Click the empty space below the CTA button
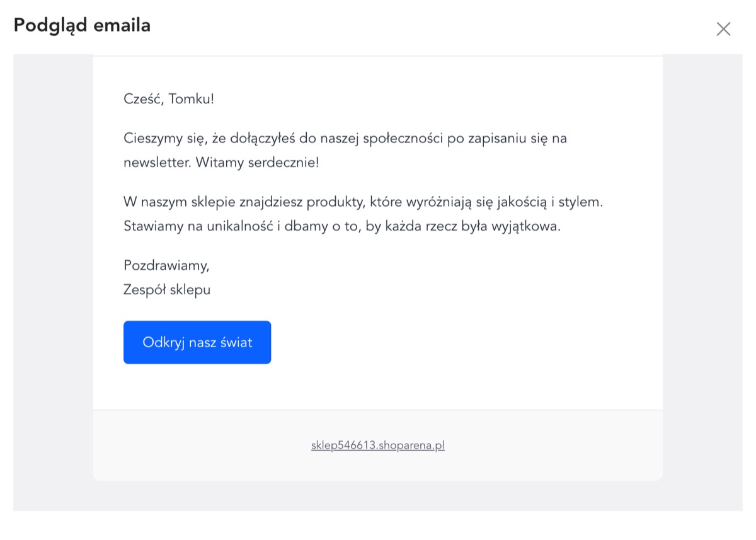756x540 pixels. 378,388
